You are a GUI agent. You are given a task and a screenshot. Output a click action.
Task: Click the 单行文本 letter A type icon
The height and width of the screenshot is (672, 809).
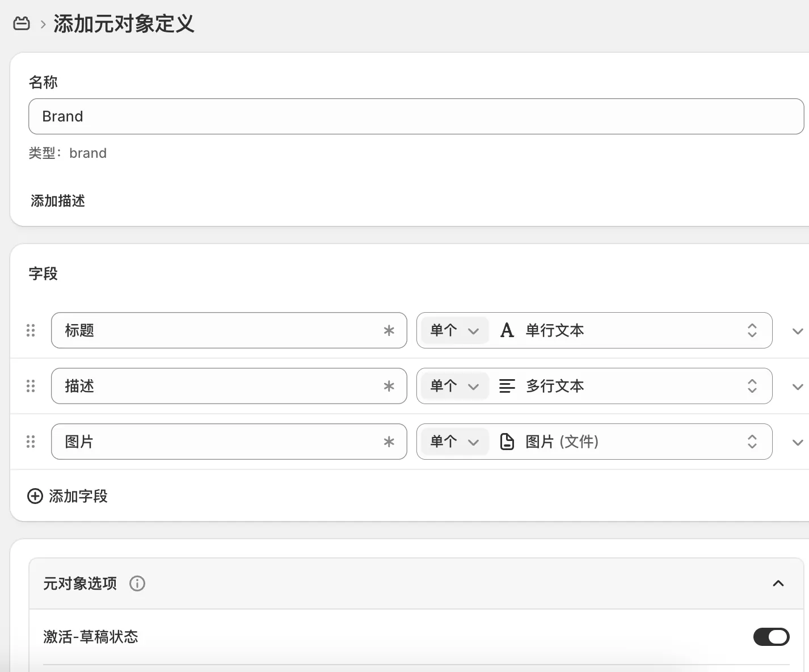507,330
